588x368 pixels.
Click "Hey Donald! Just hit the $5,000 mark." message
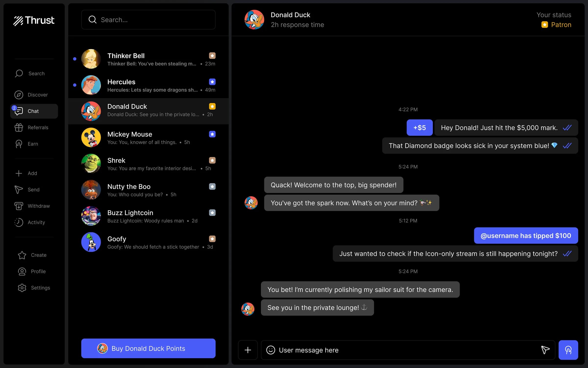point(506,128)
